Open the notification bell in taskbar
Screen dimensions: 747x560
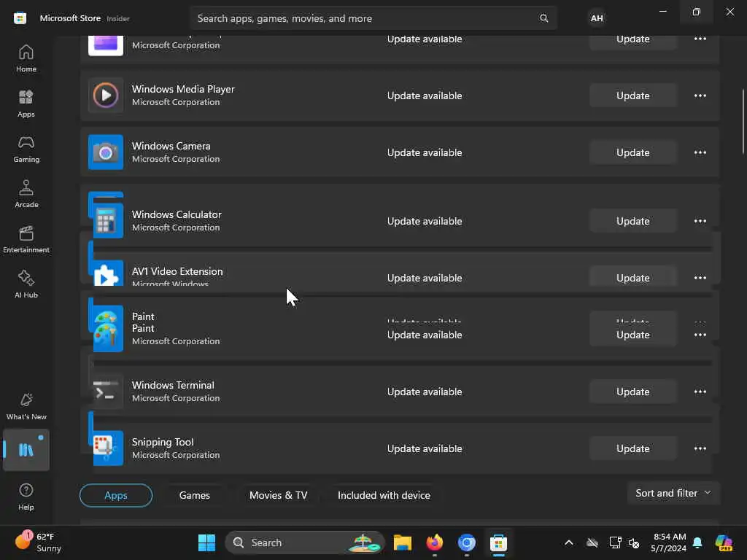(697, 542)
